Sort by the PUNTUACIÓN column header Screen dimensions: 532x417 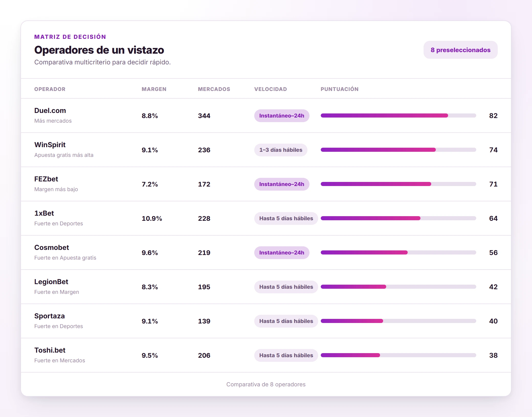point(340,89)
